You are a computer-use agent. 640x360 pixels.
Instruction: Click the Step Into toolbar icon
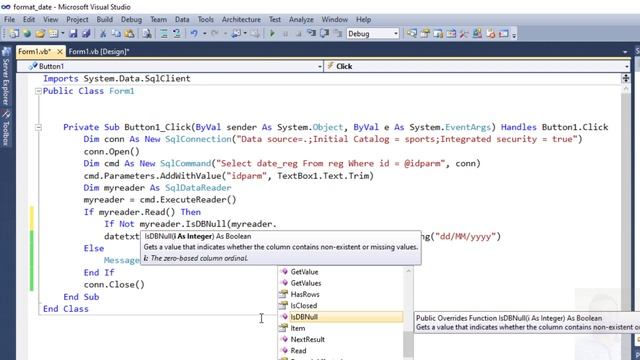312,33
